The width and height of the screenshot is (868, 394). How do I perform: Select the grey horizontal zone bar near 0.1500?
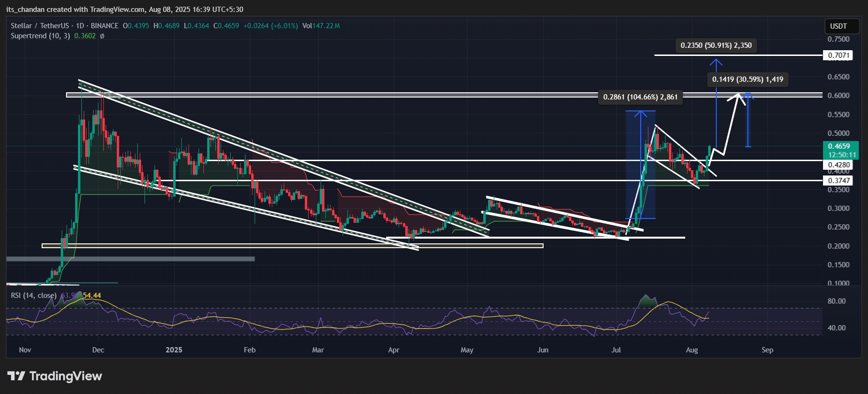pyautogui.click(x=130, y=259)
